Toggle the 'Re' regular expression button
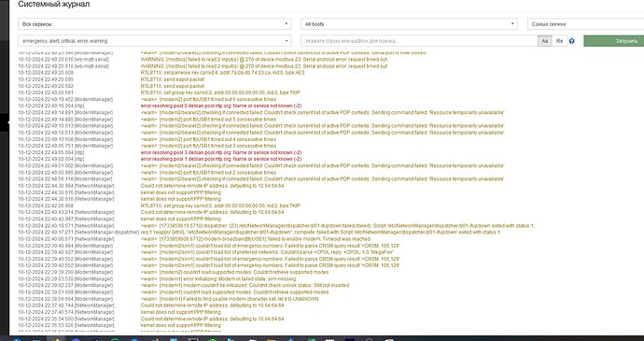 pos(559,41)
